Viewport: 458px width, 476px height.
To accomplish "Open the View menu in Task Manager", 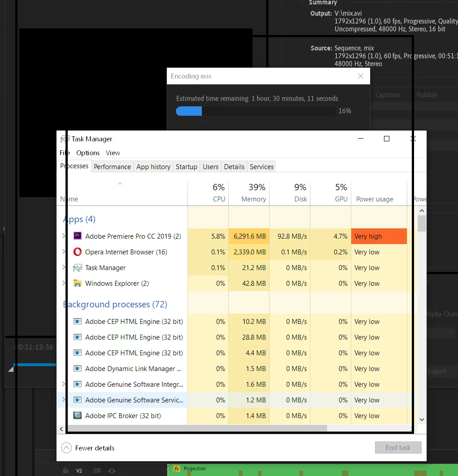I will point(113,153).
